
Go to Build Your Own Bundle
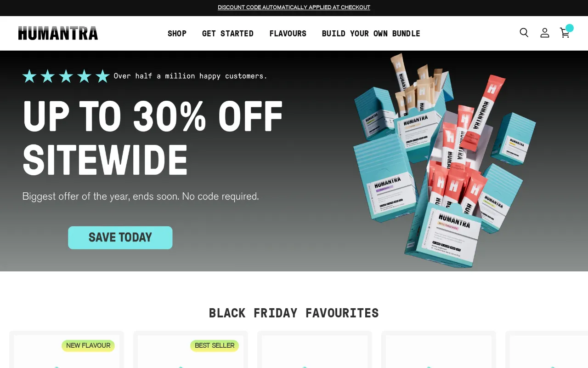coord(371,34)
